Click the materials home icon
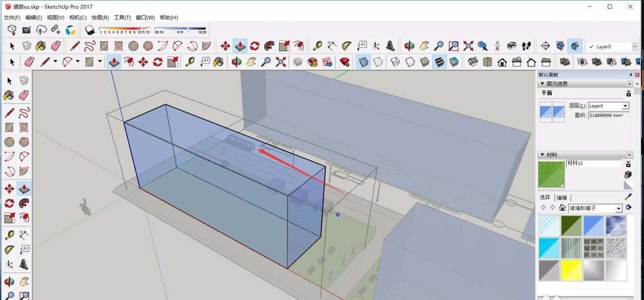The height and width of the screenshot is (300, 644). pyautogui.click(x=562, y=208)
